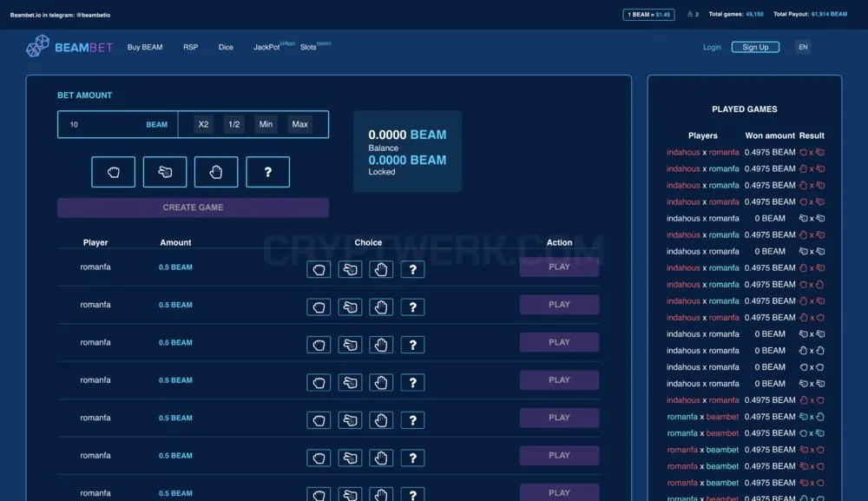Click the 0.0000 BEAM Locked value

(x=407, y=160)
